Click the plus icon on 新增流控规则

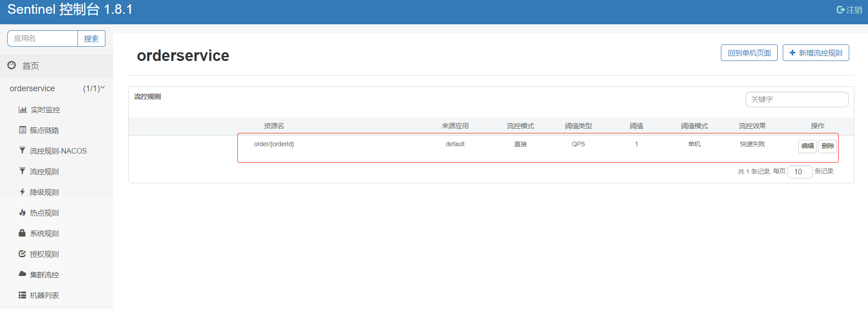(x=792, y=53)
